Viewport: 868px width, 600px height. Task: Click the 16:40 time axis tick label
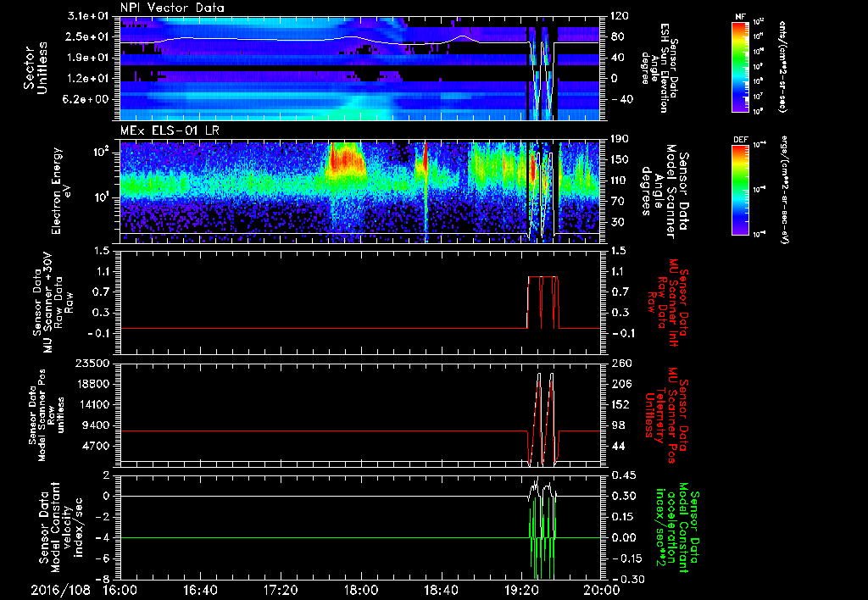tap(200, 590)
